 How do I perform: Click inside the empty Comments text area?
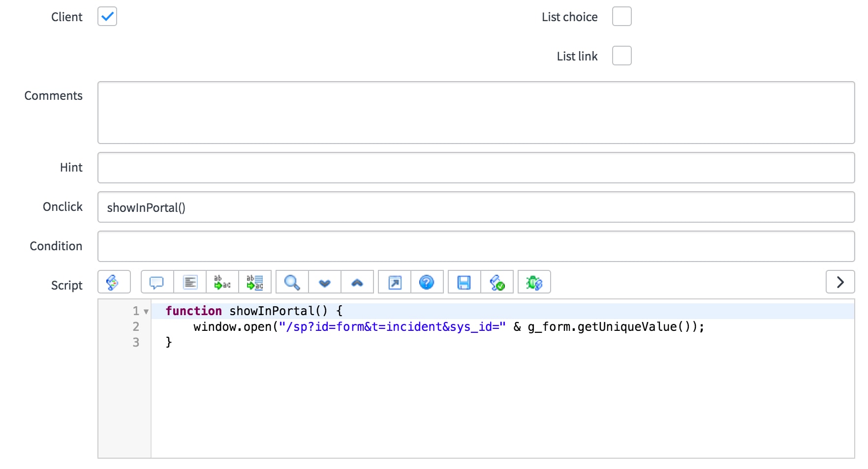click(475, 113)
